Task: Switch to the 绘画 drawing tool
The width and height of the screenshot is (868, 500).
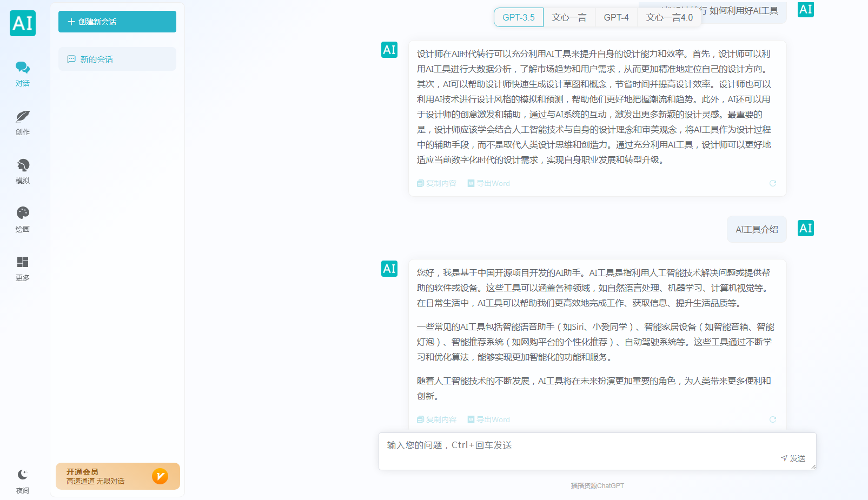Action: tap(22, 218)
